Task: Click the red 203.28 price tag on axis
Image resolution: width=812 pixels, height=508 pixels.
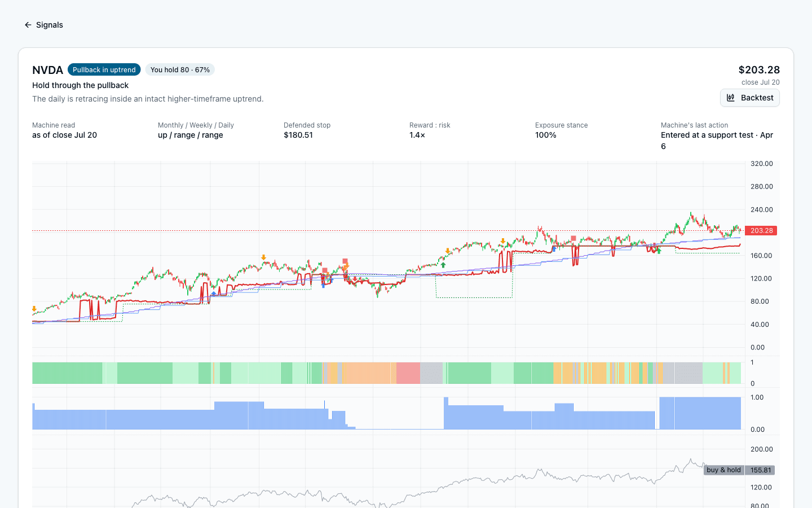Action: pos(761,230)
